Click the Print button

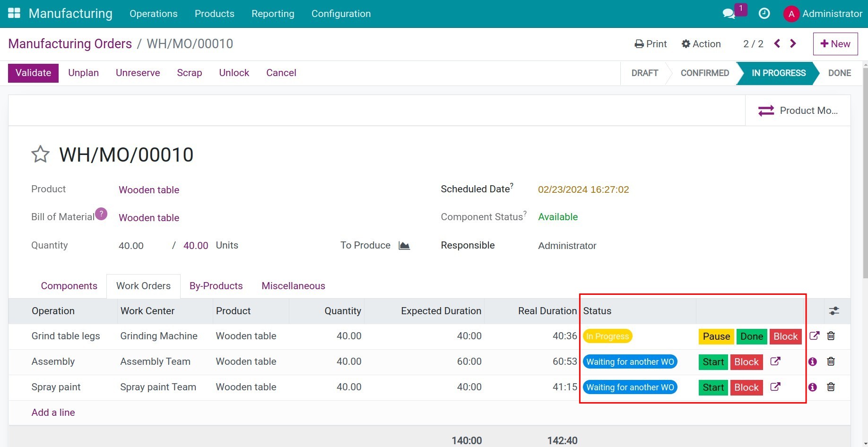click(x=651, y=43)
